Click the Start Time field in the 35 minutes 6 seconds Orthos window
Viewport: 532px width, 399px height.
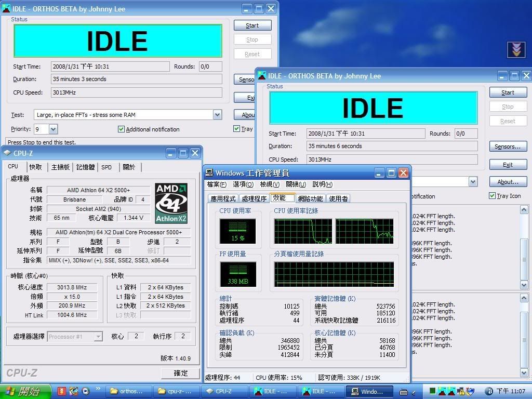coord(366,134)
